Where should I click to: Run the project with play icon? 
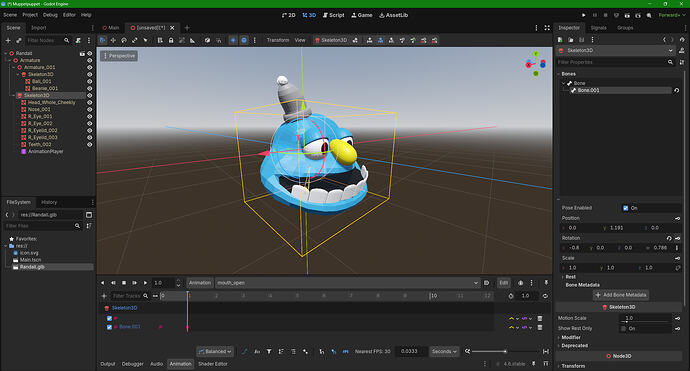click(x=584, y=15)
